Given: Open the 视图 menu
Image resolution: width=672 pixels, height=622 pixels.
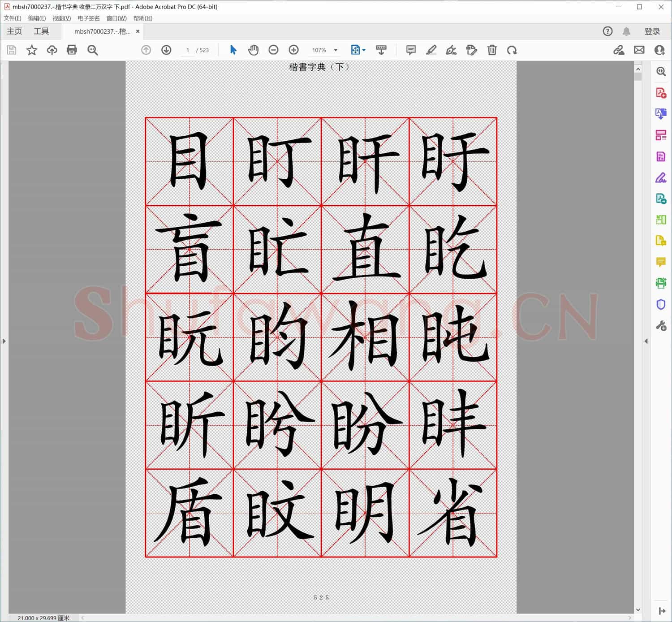Looking at the screenshot, I should coord(61,18).
